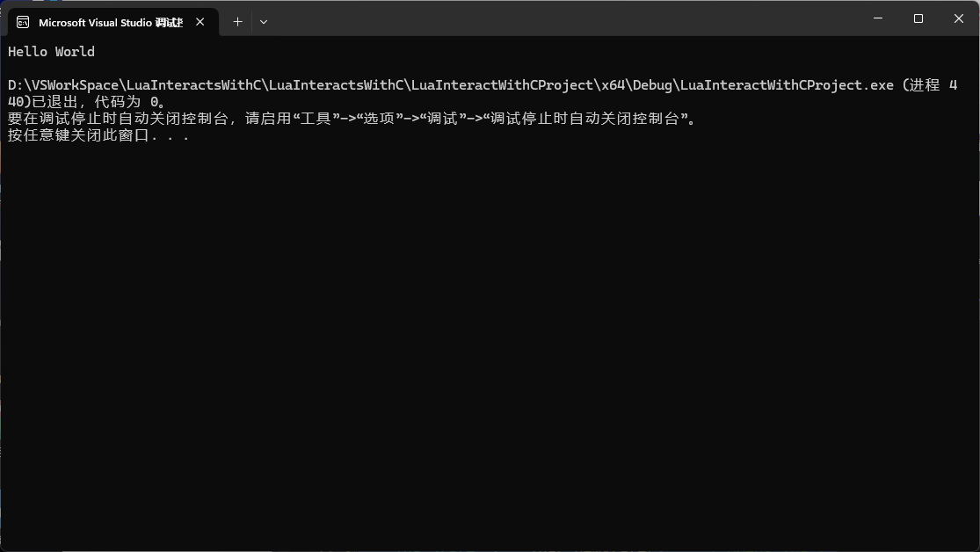Open a new terminal tab with the plus icon
The image size is (980, 552).
point(236,21)
